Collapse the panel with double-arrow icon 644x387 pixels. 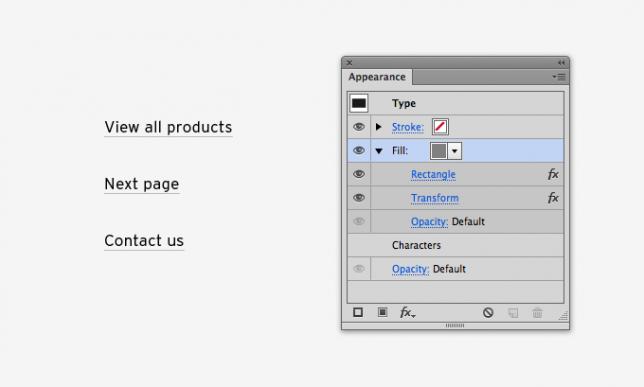(x=561, y=63)
